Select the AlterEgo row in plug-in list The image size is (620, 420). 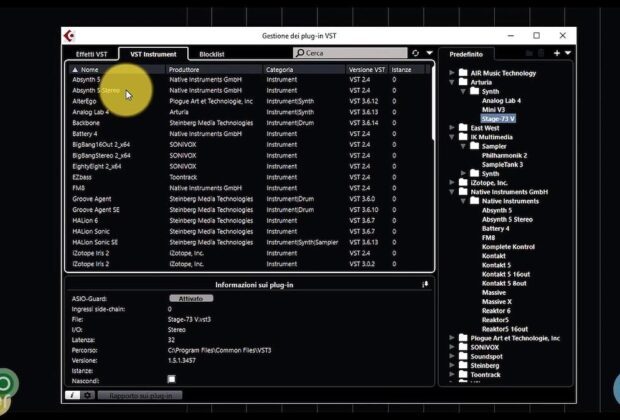pyautogui.click(x=249, y=101)
